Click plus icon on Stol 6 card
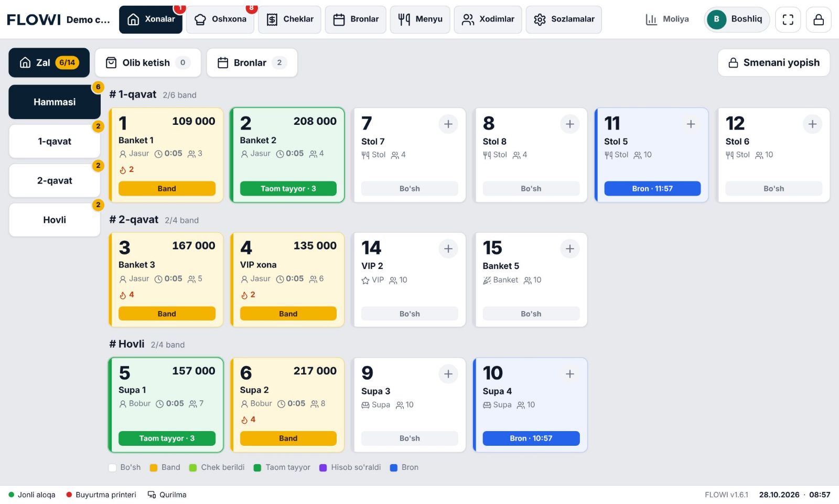Screen dimensions: 839x504 pos(812,124)
